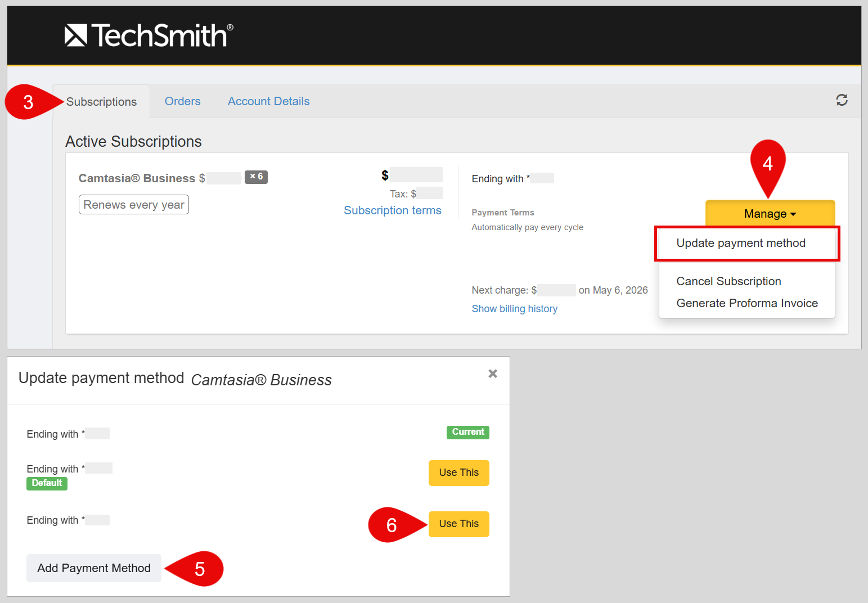Open the Subscriptions tab
The height and width of the screenshot is (603, 868).
101,102
